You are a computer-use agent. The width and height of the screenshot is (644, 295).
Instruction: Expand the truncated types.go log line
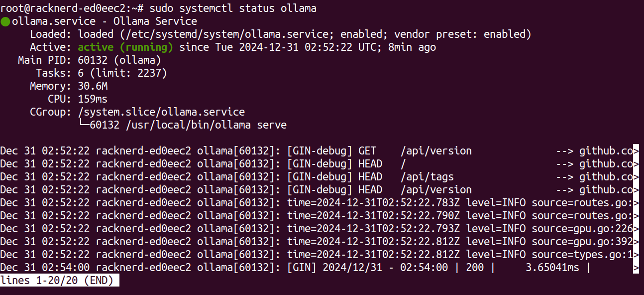click(636, 254)
